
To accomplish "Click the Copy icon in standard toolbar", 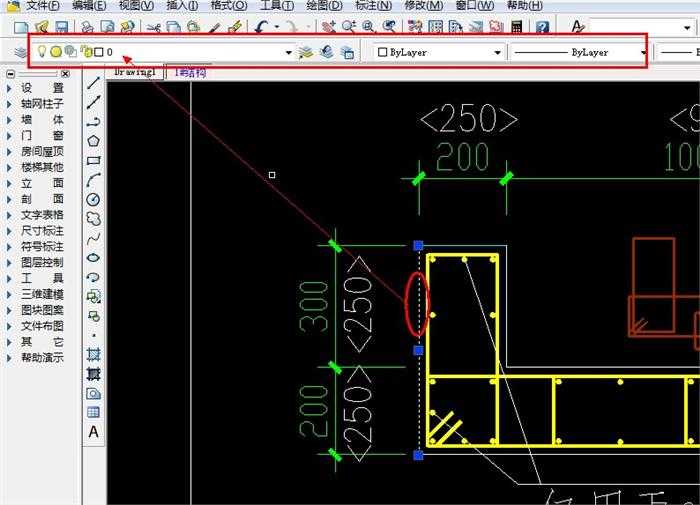I will pyautogui.click(x=173, y=28).
